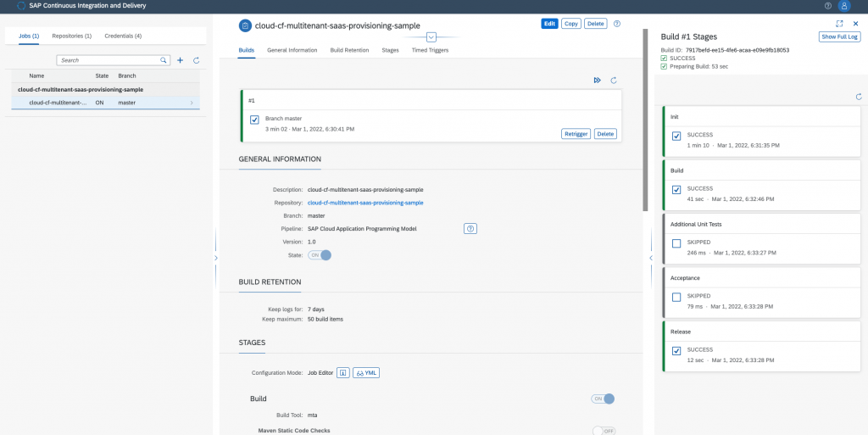Refresh the builds list
This screenshot has height=435, width=868.
[x=614, y=81]
